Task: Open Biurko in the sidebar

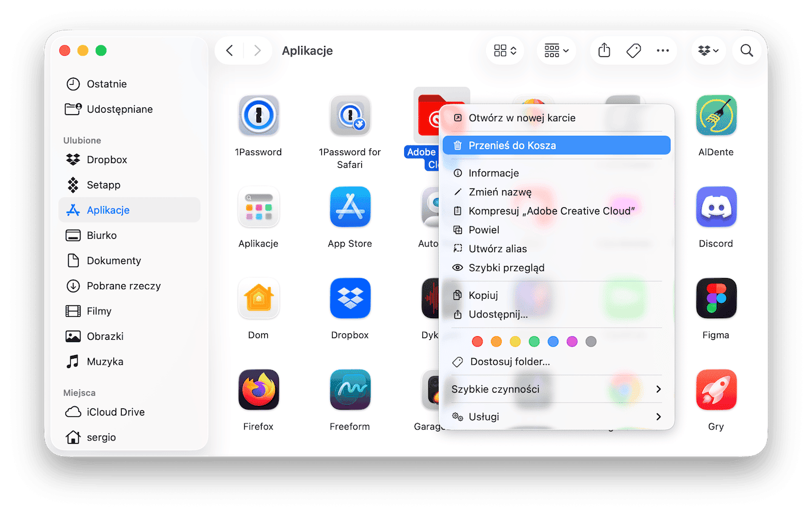Action: pyautogui.click(x=130, y=235)
